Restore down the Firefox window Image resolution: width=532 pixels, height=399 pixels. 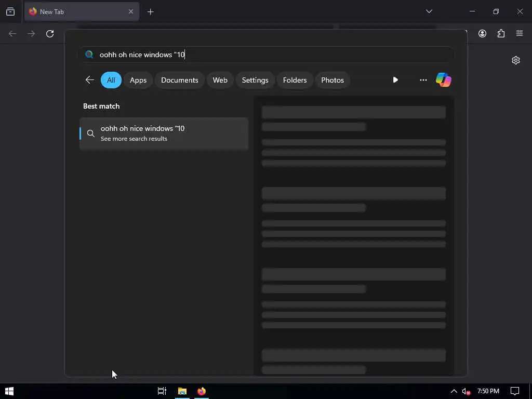pyautogui.click(x=496, y=11)
